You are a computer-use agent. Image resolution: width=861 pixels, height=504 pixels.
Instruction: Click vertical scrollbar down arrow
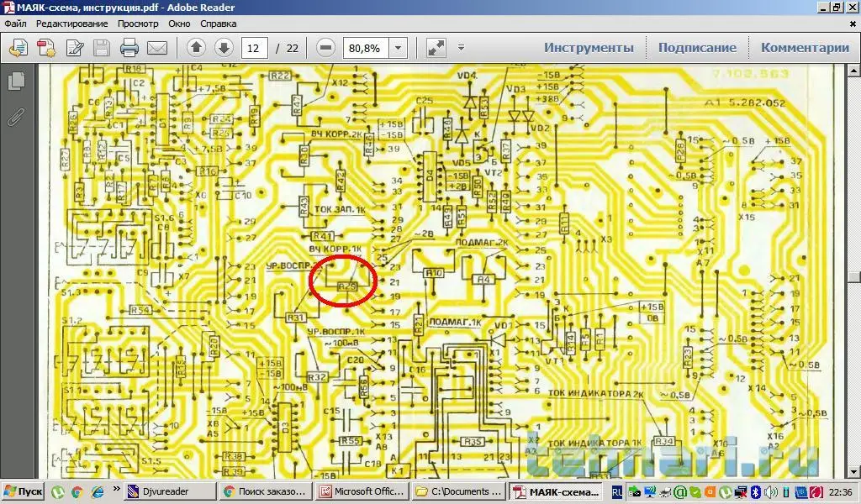coord(853,471)
